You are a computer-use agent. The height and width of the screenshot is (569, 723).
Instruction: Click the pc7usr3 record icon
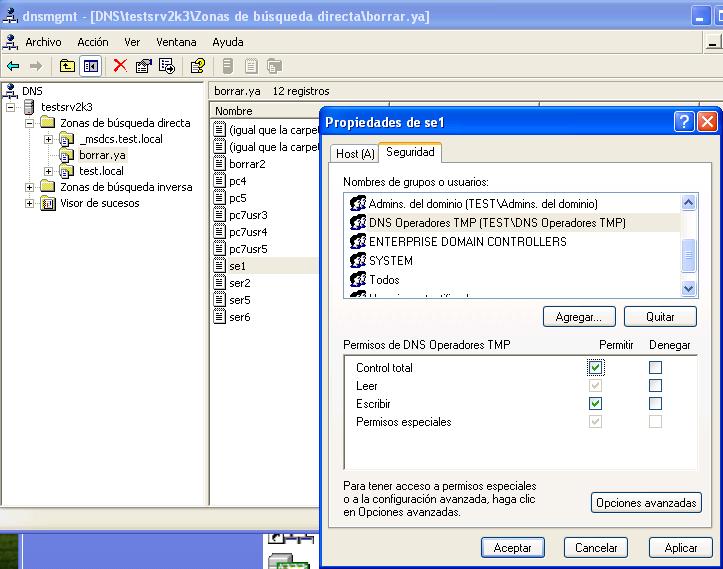219,215
